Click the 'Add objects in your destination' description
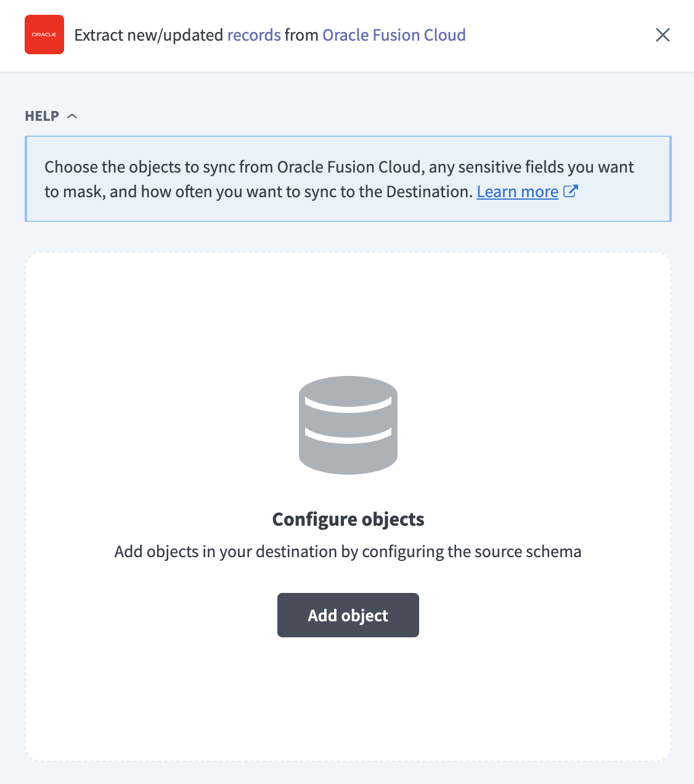The image size is (694, 784). tap(348, 552)
